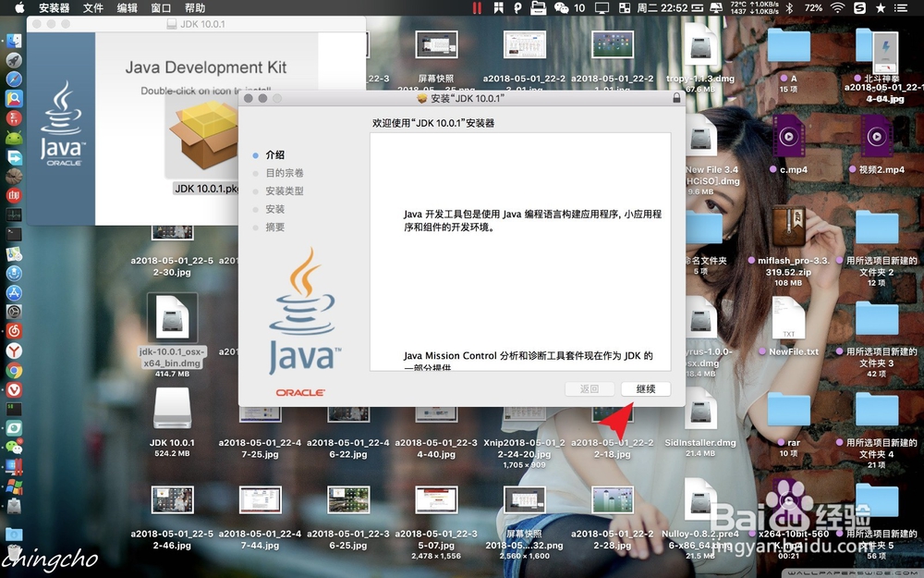Open Finder from the Dock
This screenshot has width=924, height=578.
pyautogui.click(x=14, y=41)
